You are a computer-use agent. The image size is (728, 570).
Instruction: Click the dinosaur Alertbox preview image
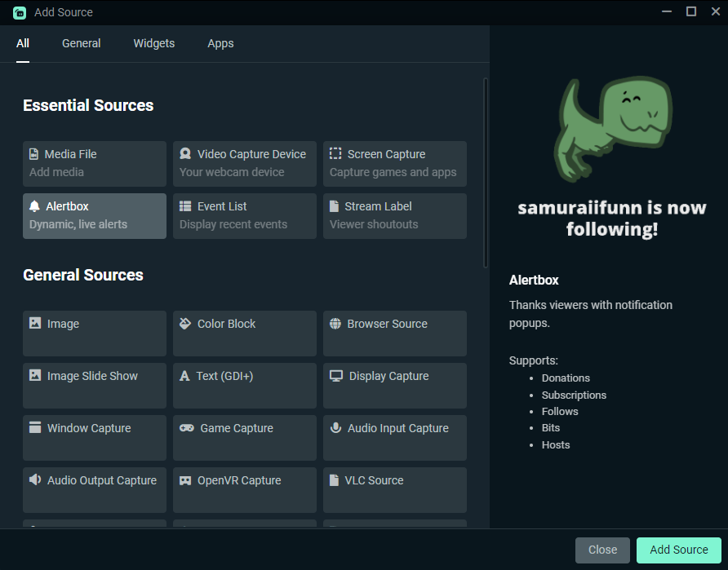[613, 129]
